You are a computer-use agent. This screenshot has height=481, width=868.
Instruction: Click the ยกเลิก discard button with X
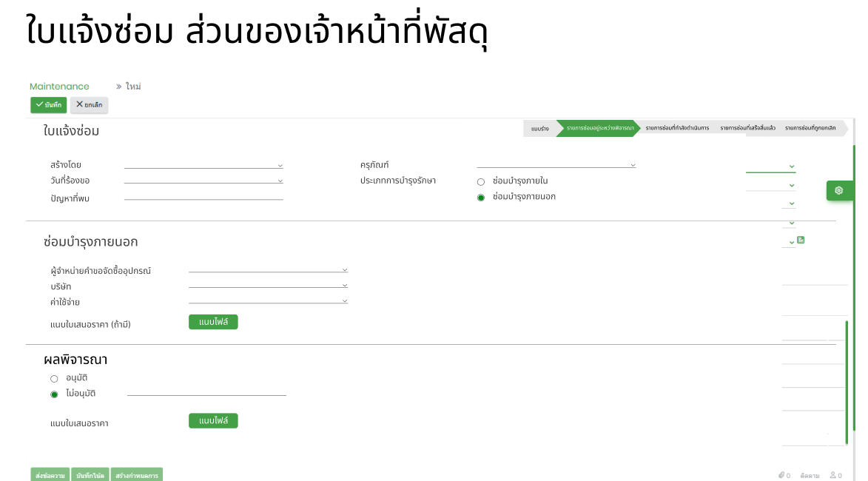[89, 105]
